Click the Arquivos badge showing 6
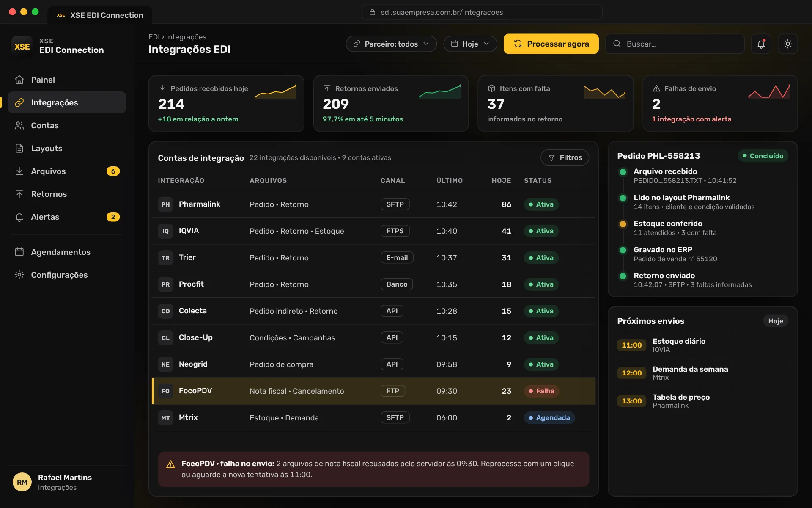812x508 pixels. [x=113, y=171]
